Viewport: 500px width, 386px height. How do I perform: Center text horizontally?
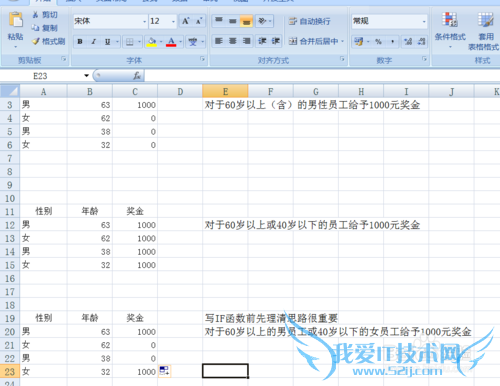pos(233,41)
